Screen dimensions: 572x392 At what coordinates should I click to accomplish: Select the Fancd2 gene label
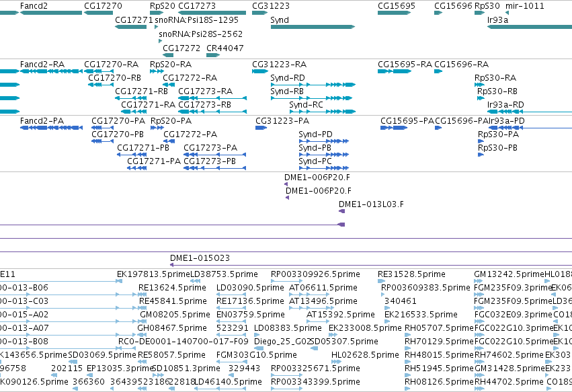coord(34,6)
